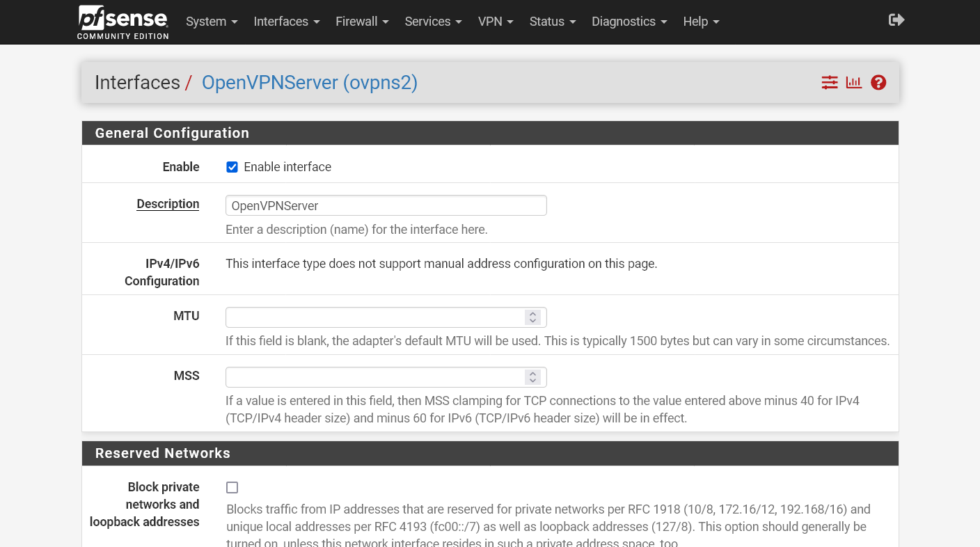The width and height of the screenshot is (980, 547).
Task: Open the Status menu
Action: (x=553, y=22)
